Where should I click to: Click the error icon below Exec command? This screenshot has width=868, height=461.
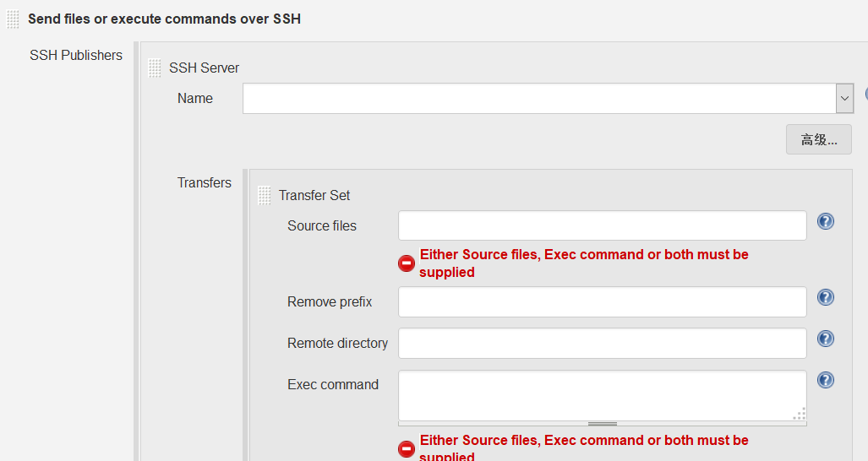[x=407, y=449]
